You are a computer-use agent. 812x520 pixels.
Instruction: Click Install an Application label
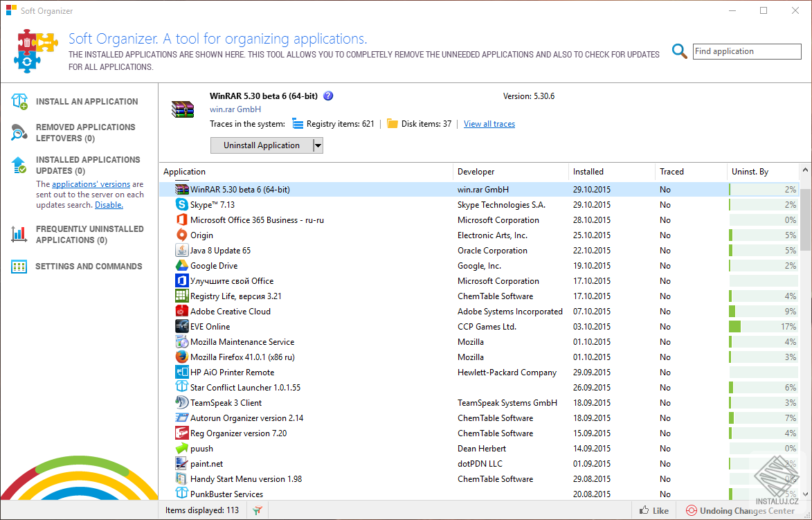pos(87,102)
